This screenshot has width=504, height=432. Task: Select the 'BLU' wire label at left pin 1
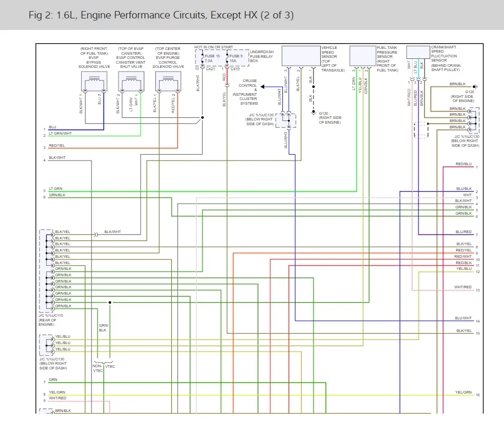coord(52,127)
